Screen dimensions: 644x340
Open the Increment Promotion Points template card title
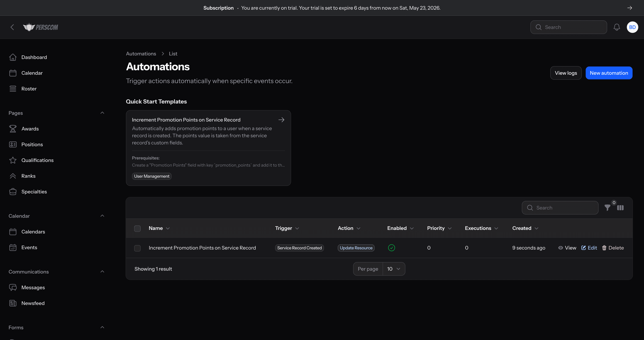(186, 120)
